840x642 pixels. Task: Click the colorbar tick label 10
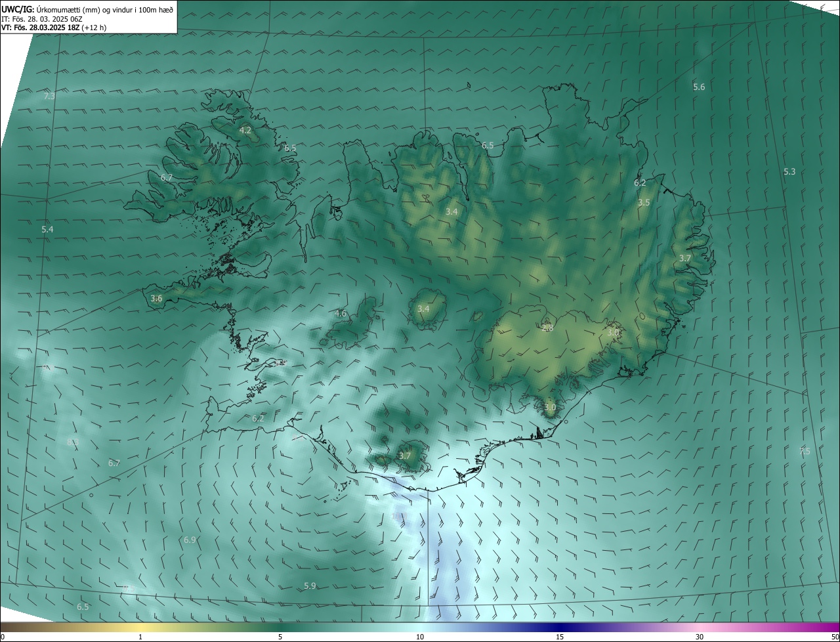point(420,637)
